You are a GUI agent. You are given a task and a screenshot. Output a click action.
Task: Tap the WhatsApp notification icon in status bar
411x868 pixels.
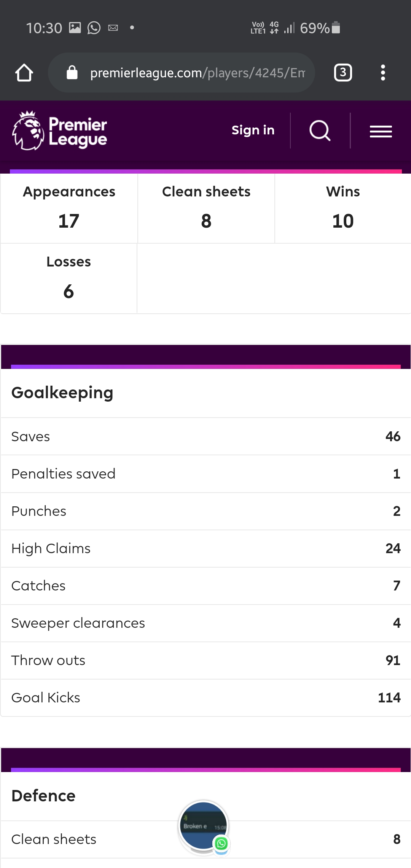[x=94, y=28]
